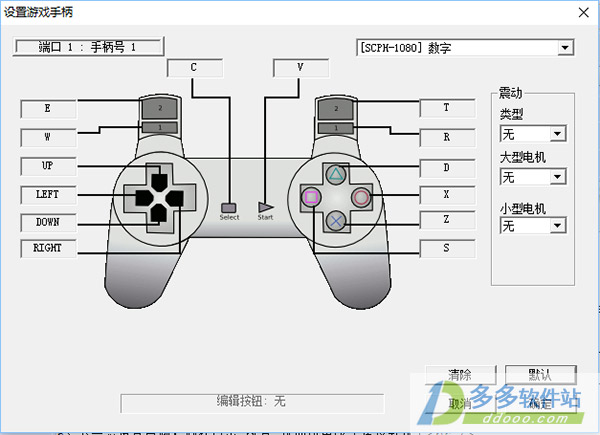Edit the R1 key binding R

(447, 137)
